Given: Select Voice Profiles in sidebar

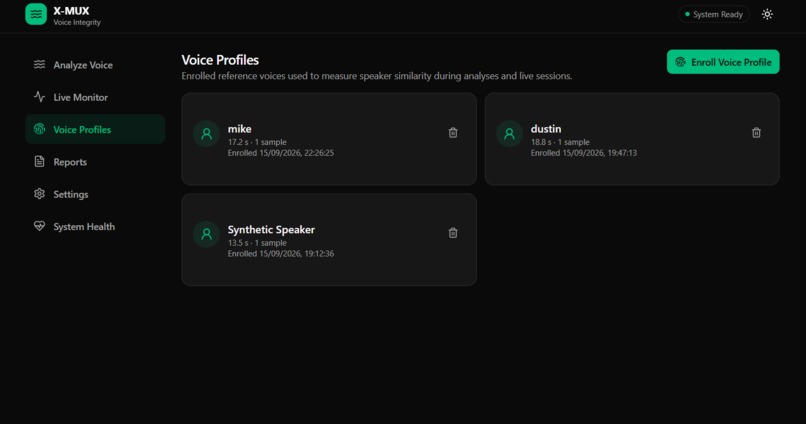Looking at the screenshot, I should (95, 130).
